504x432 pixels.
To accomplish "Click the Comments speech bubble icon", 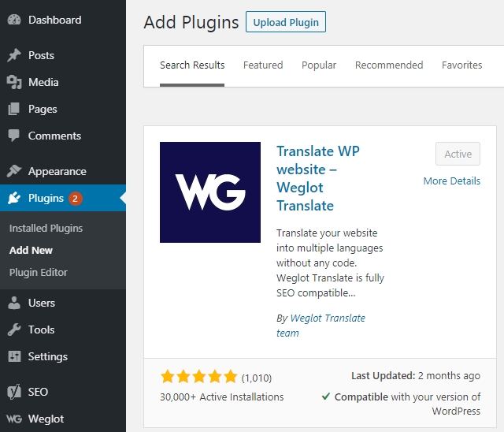I will click(x=14, y=136).
